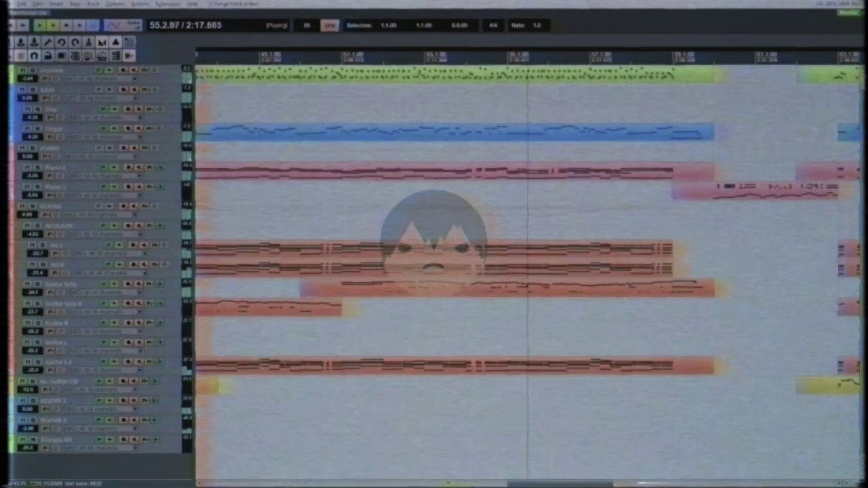
Task: Open MIDI input dropdown on REVERB 2 track
Action: (101, 428)
